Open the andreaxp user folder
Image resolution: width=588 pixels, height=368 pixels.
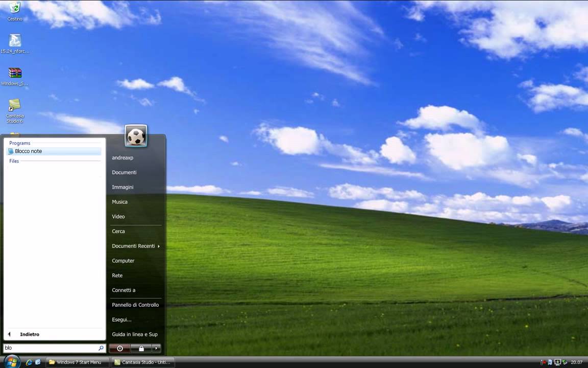pos(122,158)
